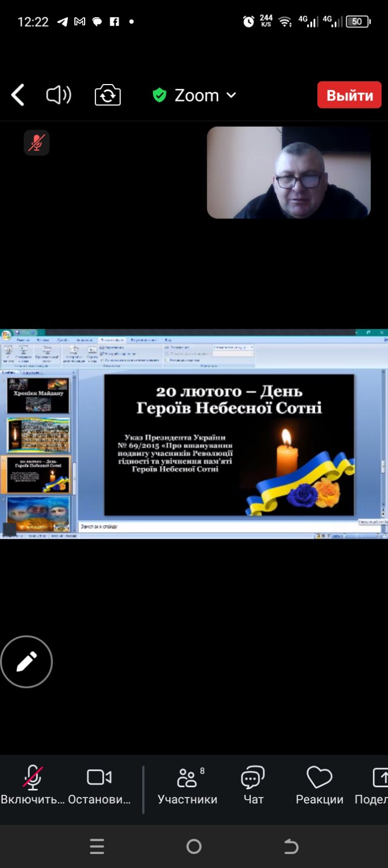Tap the back arrow in Zoom header

tap(18, 95)
